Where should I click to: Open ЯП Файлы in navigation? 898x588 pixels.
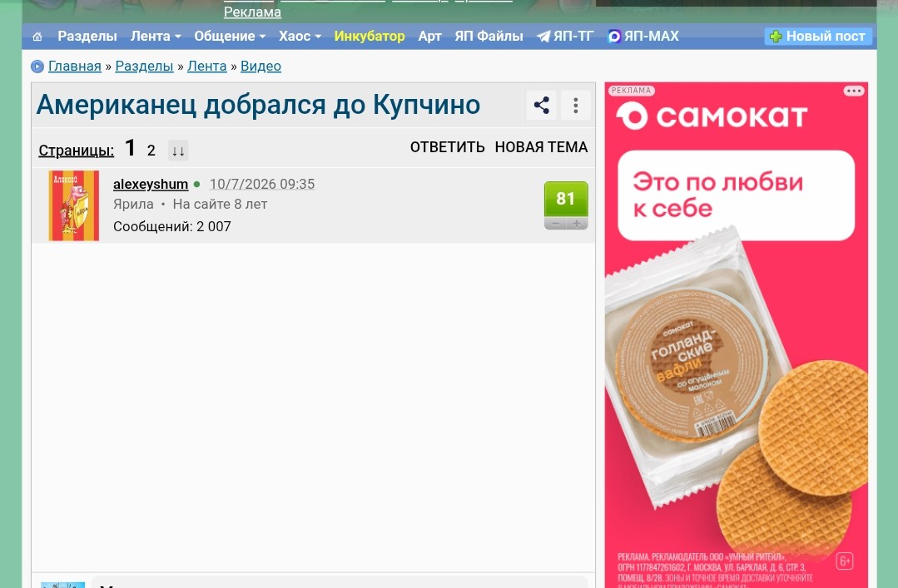tap(489, 36)
